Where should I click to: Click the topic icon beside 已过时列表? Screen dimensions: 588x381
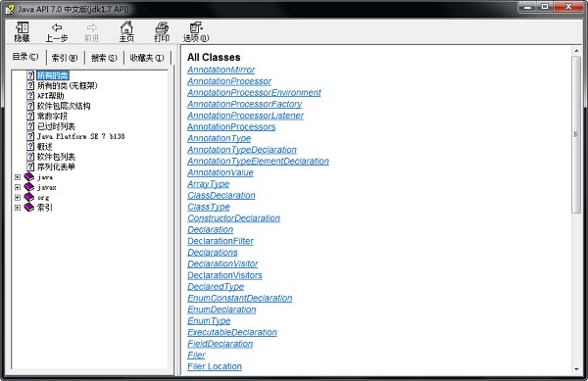(30, 126)
